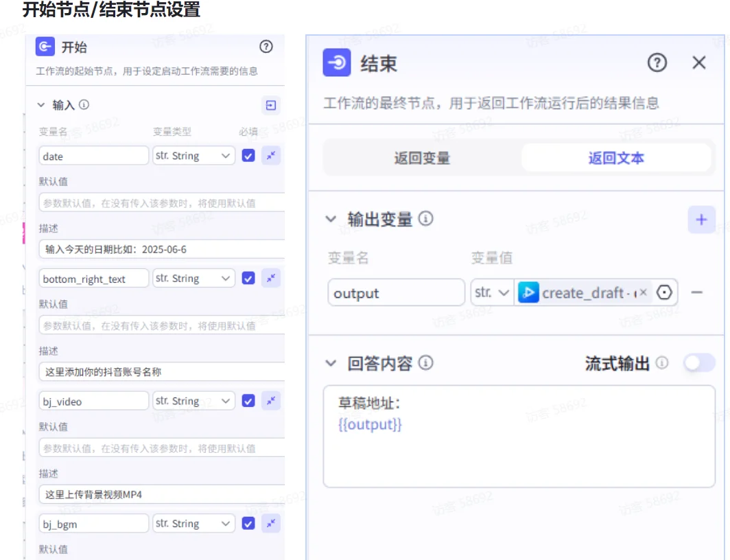Click the {{output}} variable text
730x560 pixels.
point(370,424)
